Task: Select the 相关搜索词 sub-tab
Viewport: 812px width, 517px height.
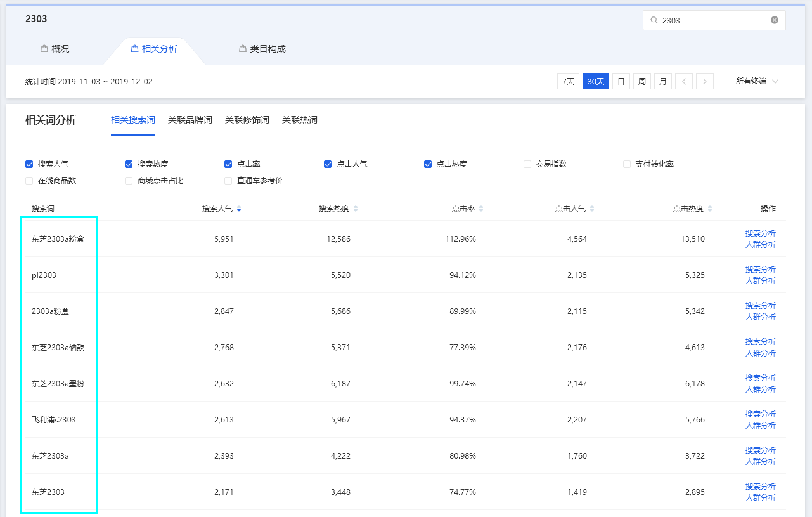Action: coord(133,120)
